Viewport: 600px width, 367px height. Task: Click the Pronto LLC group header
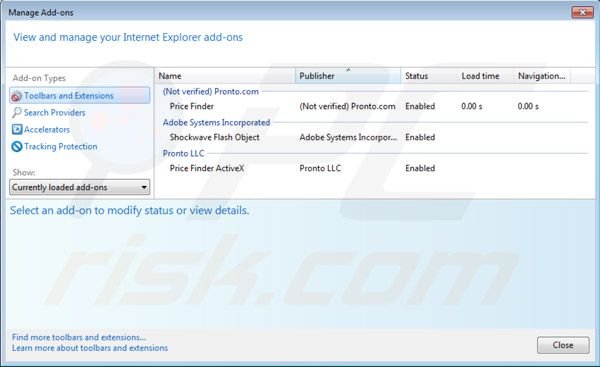[x=183, y=153]
